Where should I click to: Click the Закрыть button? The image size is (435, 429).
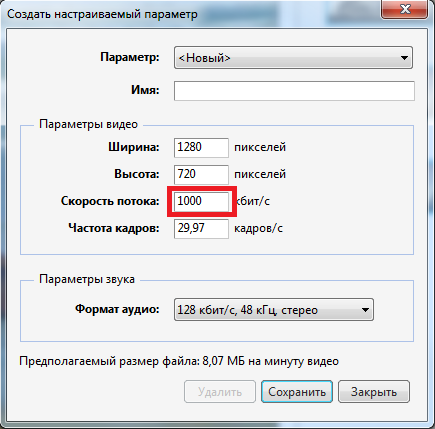point(374,392)
